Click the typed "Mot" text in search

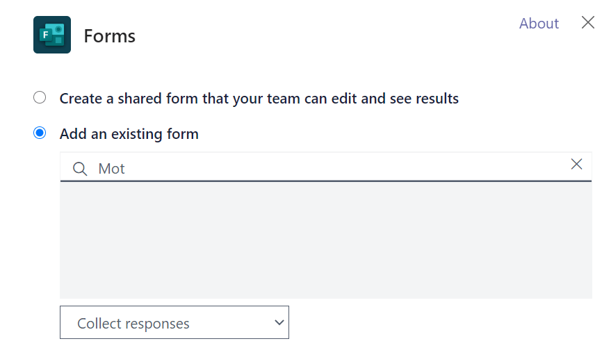[111, 168]
